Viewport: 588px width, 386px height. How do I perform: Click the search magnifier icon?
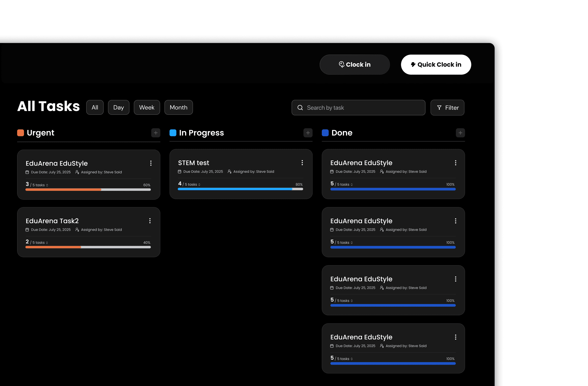click(300, 108)
